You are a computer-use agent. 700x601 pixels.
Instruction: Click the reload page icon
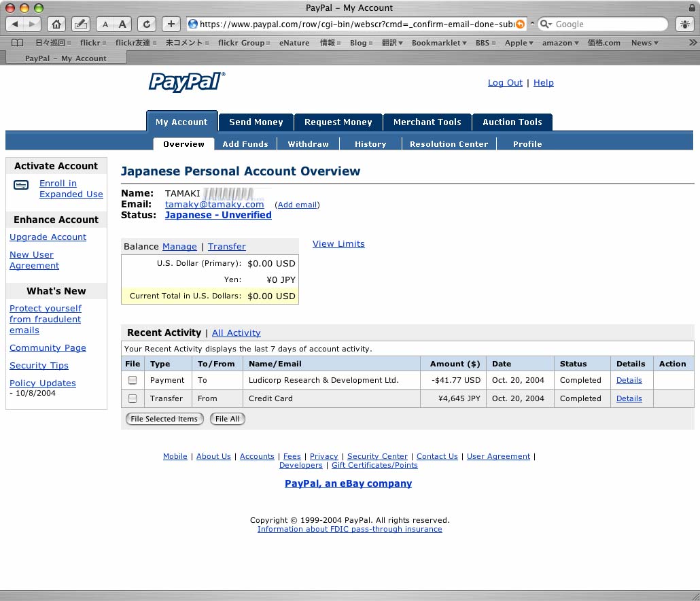pos(146,24)
